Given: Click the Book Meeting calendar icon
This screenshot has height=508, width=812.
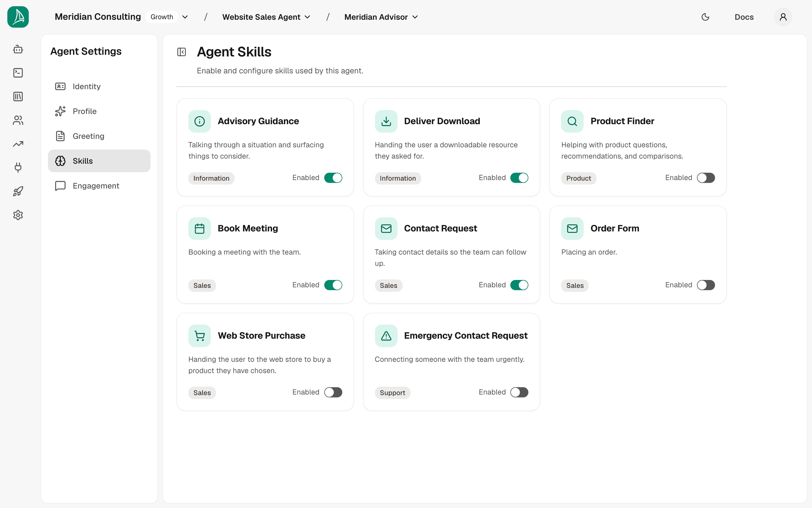Looking at the screenshot, I should (200, 229).
